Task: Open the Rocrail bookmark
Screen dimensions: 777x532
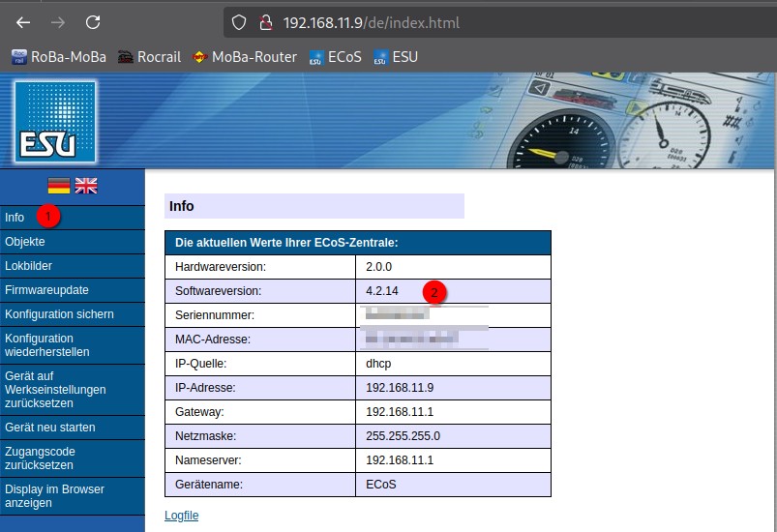Action: (x=149, y=57)
